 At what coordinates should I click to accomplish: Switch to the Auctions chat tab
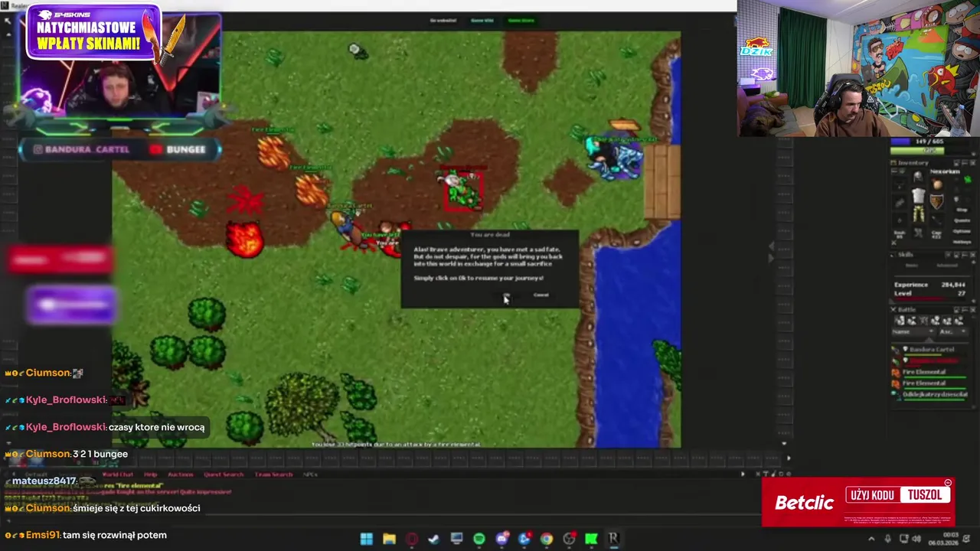(181, 474)
